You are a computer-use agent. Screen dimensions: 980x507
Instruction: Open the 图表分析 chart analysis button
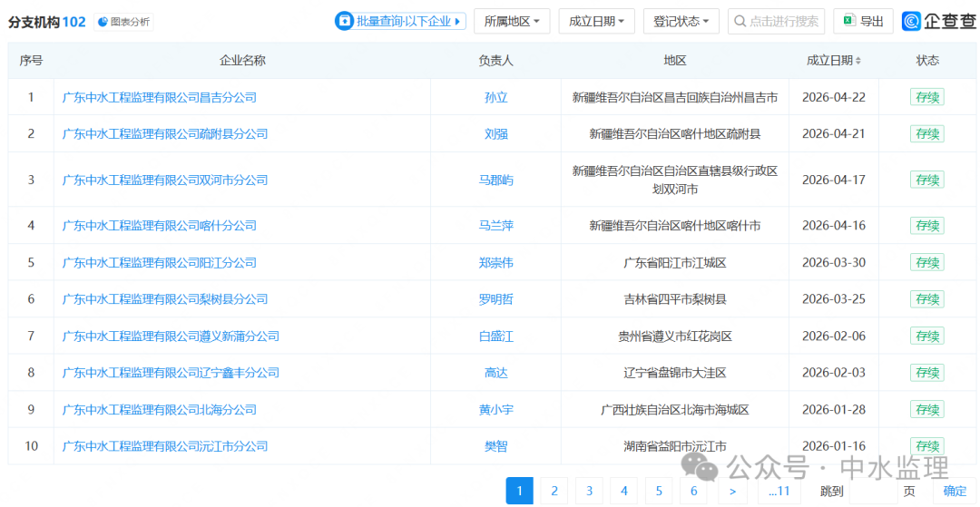click(123, 22)
